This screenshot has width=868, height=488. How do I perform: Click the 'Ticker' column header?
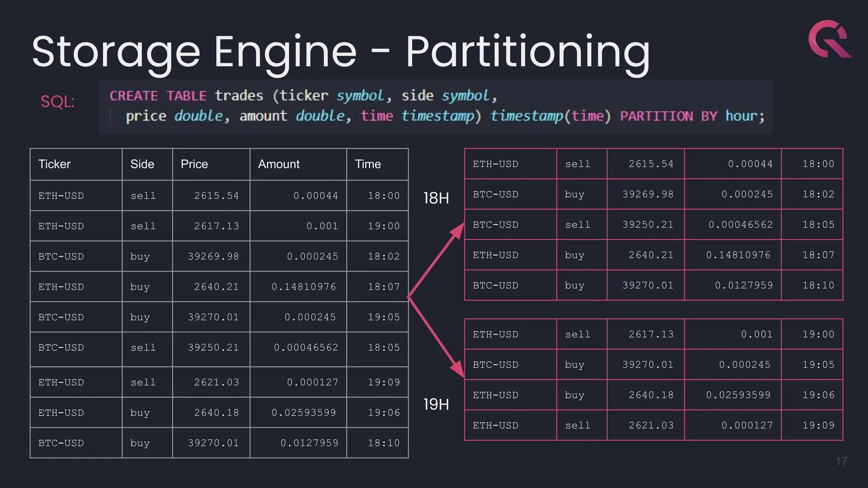pos(54,164)
